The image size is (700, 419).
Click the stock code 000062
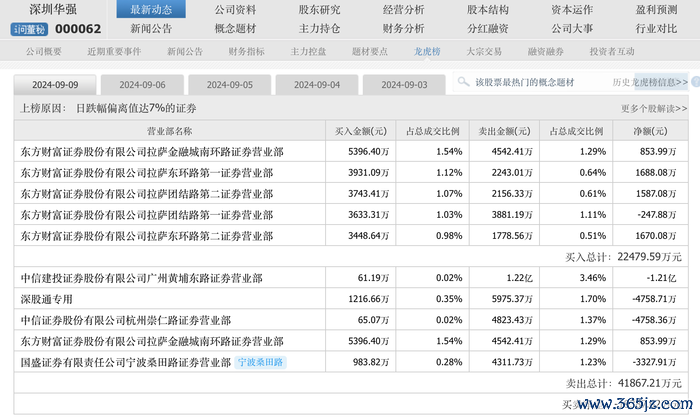(78, 29)
